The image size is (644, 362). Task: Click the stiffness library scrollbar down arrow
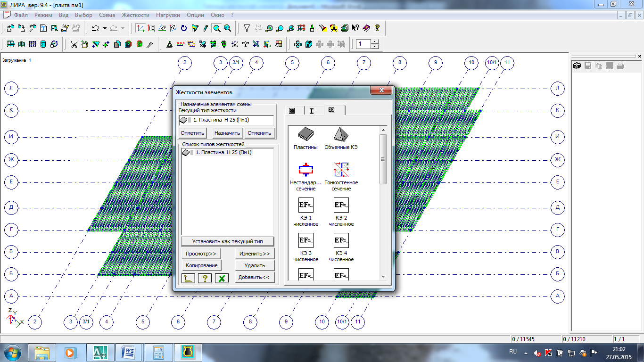click(383, 277)
